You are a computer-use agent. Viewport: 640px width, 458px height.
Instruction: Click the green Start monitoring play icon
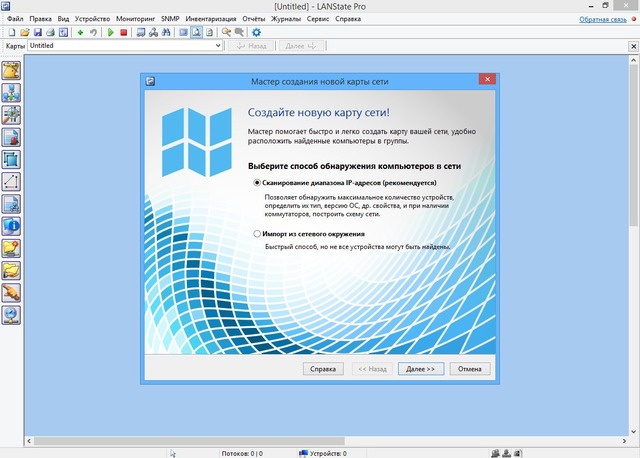110,32
